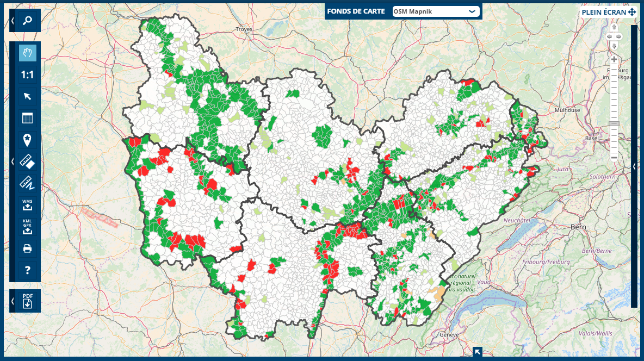Click the zoom slider handle
The width and height of the screenshot is (644, 361).
click(x=614, y=124)
